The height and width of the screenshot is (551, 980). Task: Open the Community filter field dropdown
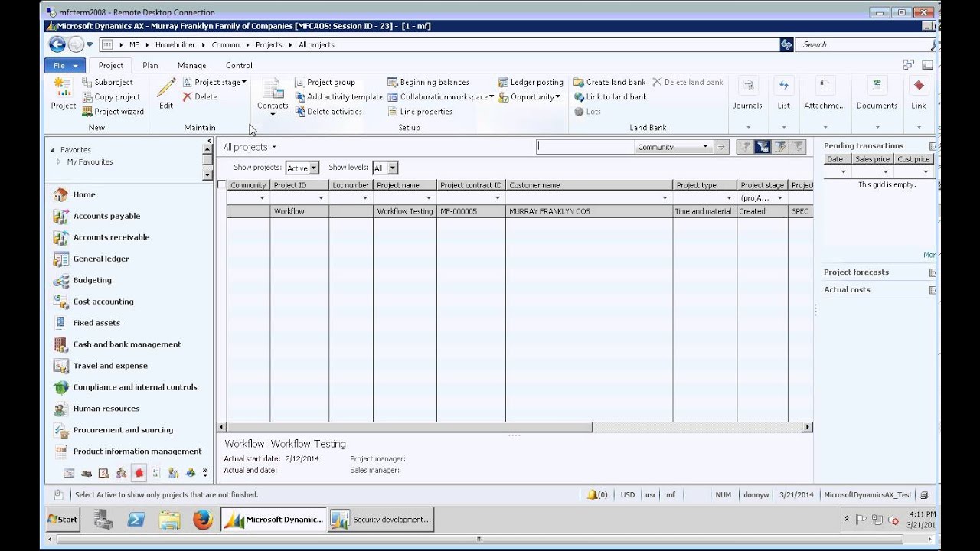pos(705,147)
